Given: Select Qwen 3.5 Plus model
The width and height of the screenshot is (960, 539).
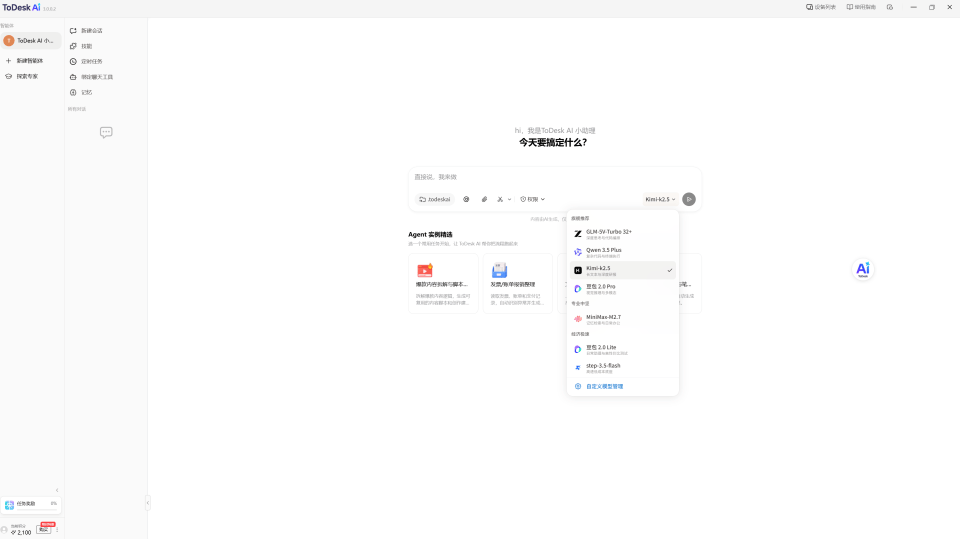Looking at the screenshot, I should point(623,252).
